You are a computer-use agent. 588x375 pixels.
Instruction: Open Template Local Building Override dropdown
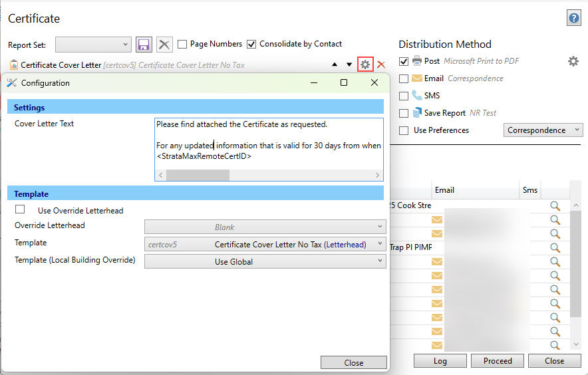click(265, 261)
